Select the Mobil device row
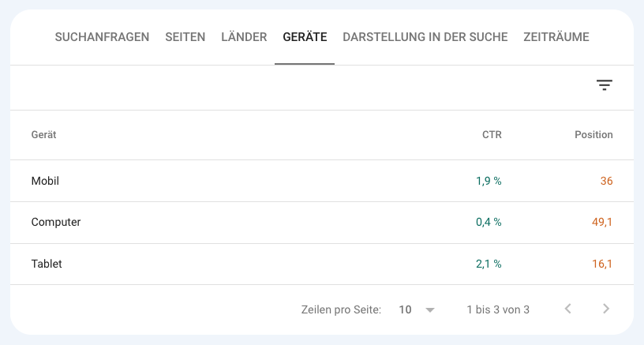Image resolution: width=644 pixels, height=345 pixels. pyautogui.click(x=46, y=181)
